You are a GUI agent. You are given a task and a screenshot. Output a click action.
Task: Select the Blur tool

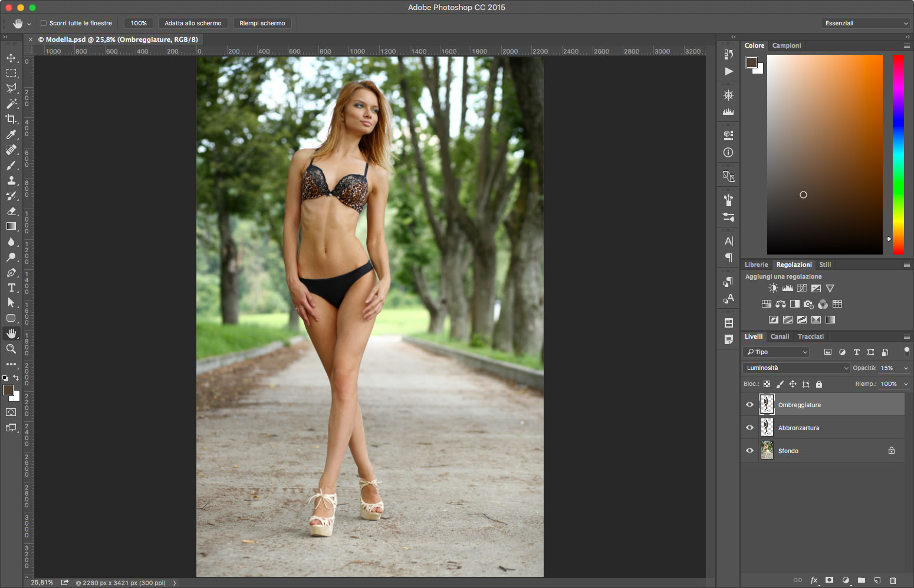coord(11,242)
